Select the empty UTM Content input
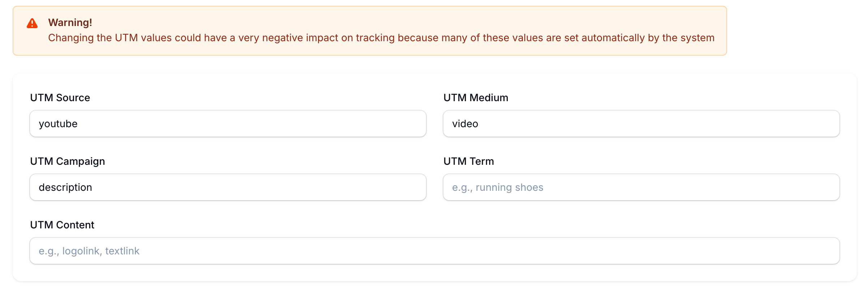The image size is (868, 292). click(x=434, y=250)
